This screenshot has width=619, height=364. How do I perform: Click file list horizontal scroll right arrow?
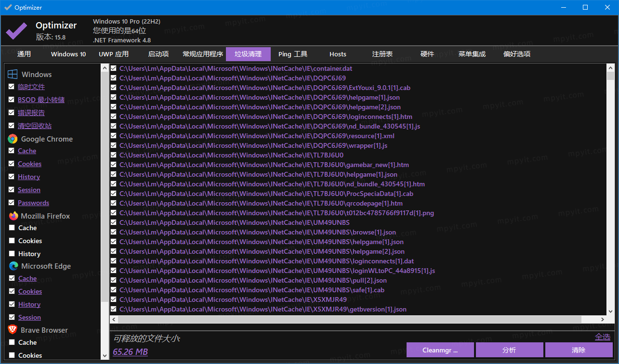click(x=603, y=319)
